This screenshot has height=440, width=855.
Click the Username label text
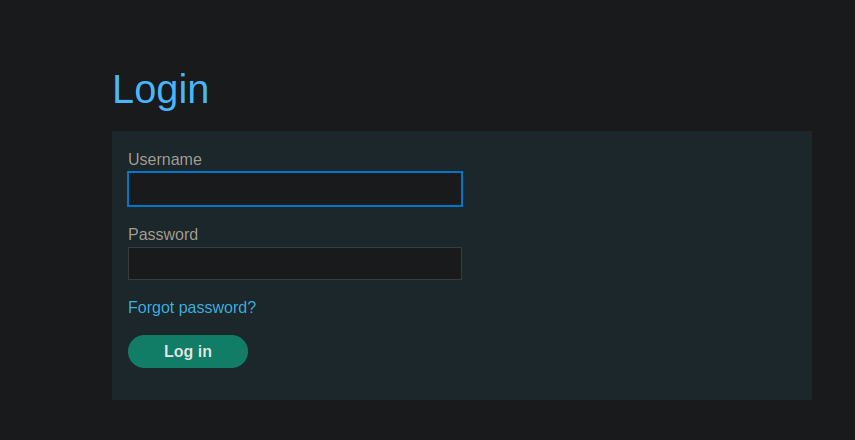click(x=165, y=160)
